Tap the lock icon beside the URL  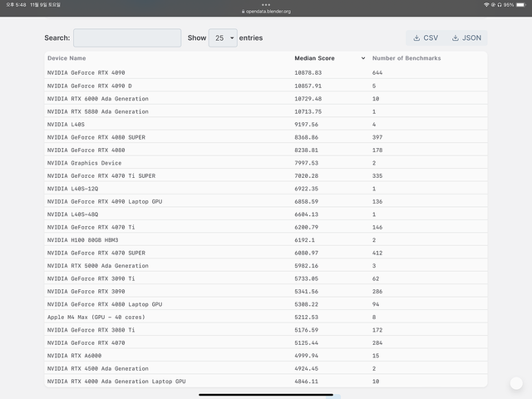(243, 12)
